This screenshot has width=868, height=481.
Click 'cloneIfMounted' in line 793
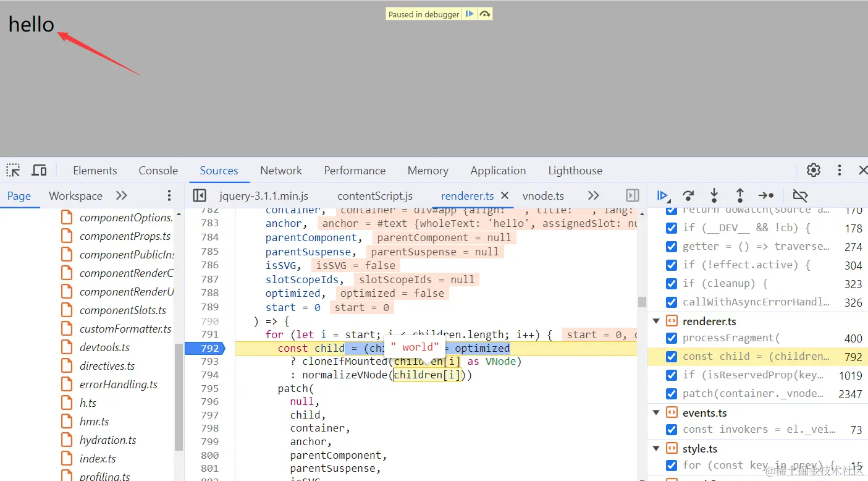(x=345, y=361)
